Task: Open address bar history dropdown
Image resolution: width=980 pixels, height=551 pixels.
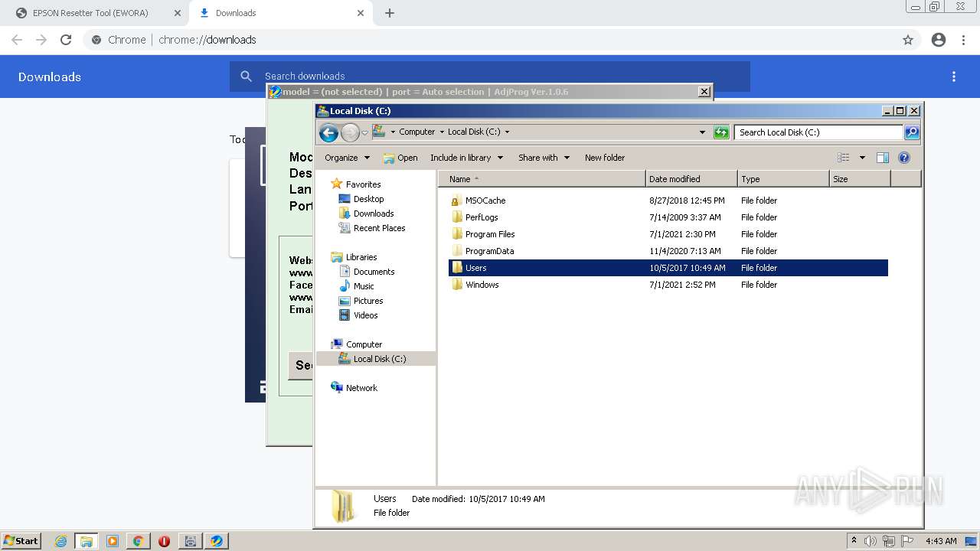Action: [702, 132]
